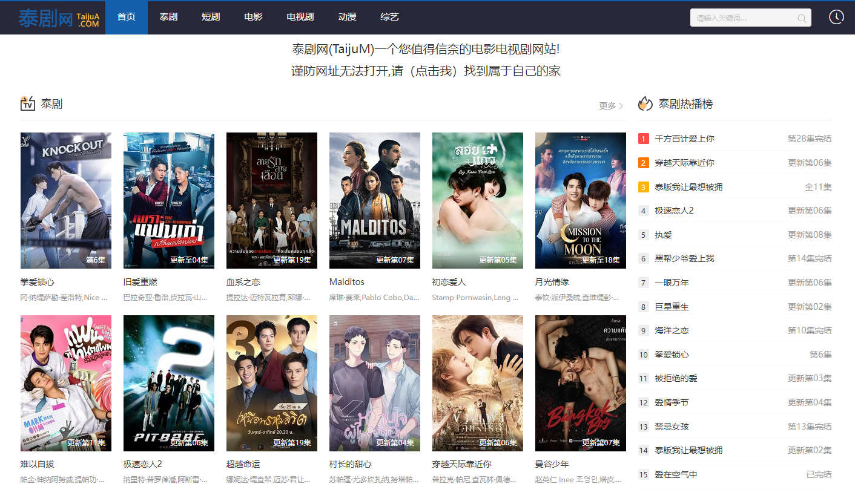Open rank 9 海洋之恋
The height and width of the screenshot is (504, 855).
tap(672, 330)
